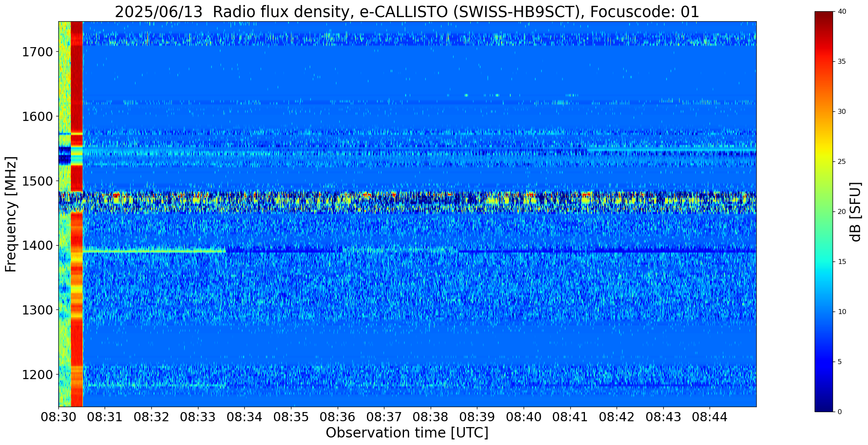The image size is (868, 445).
Task: Click the 08:32 time tick label
Action: pyautogui.click(x=151, y=417)
